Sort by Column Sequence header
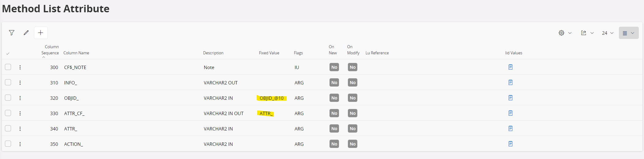 pyautogui.click(x=50, y=50)
